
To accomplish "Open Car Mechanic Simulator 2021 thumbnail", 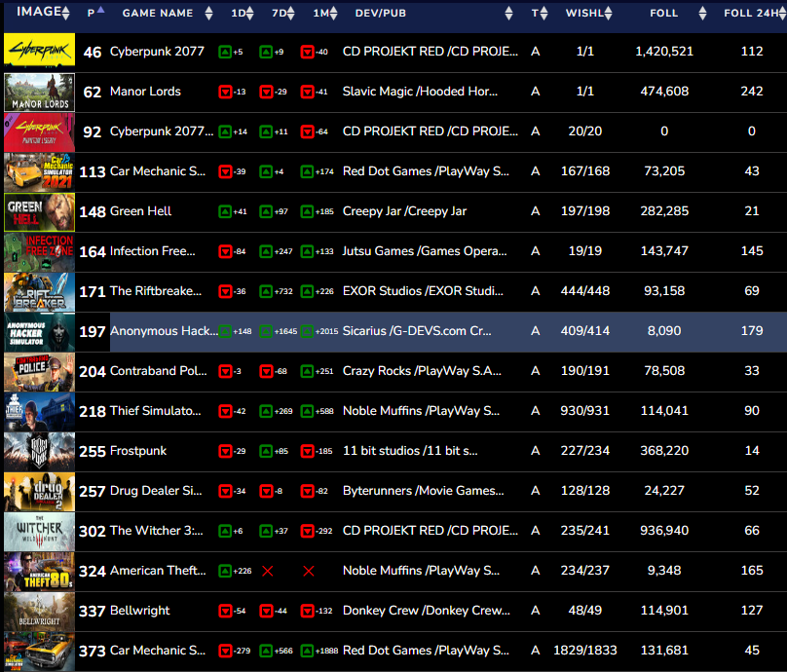I will [40, 172].
